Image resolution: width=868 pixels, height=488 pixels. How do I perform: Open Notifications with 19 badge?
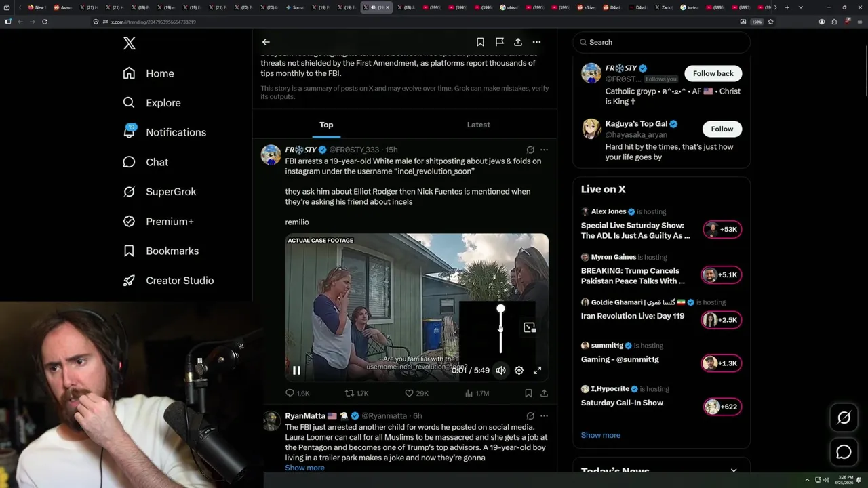tap(164, 132)
